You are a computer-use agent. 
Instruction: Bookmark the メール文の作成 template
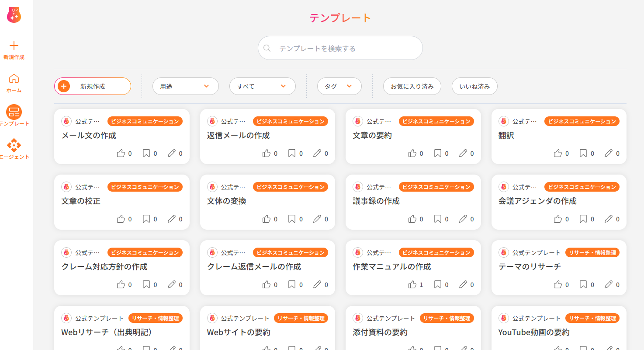pyautogui.click(x=146, y=153)
